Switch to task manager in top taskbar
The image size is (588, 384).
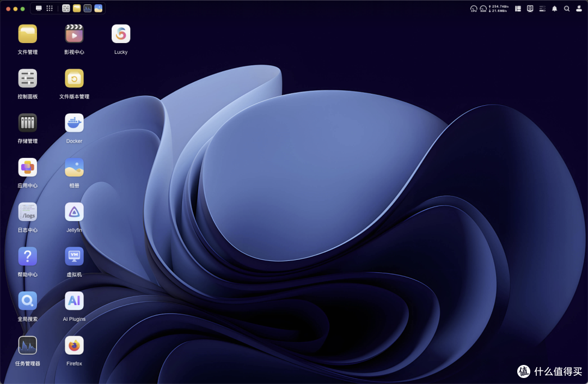tap(87, 8)
